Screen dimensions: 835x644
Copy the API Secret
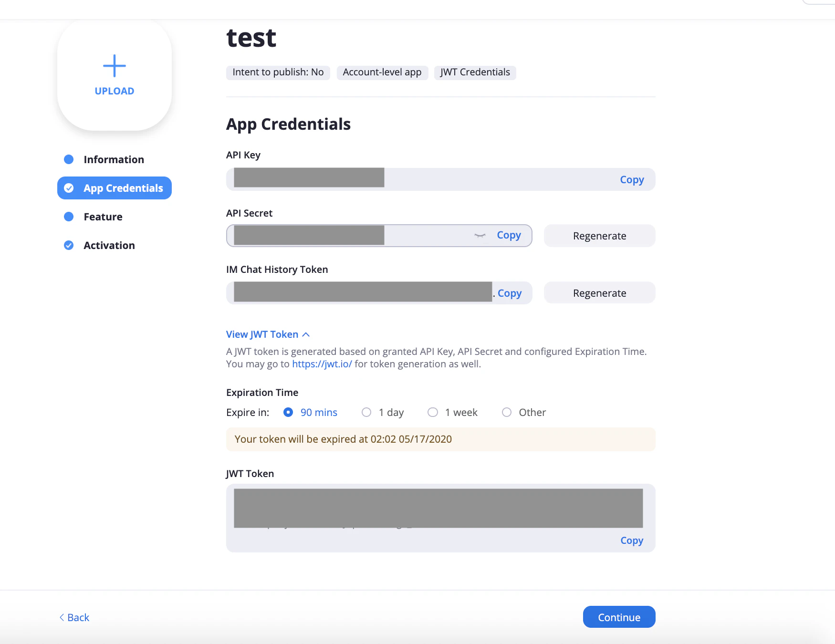coord(509,235)
